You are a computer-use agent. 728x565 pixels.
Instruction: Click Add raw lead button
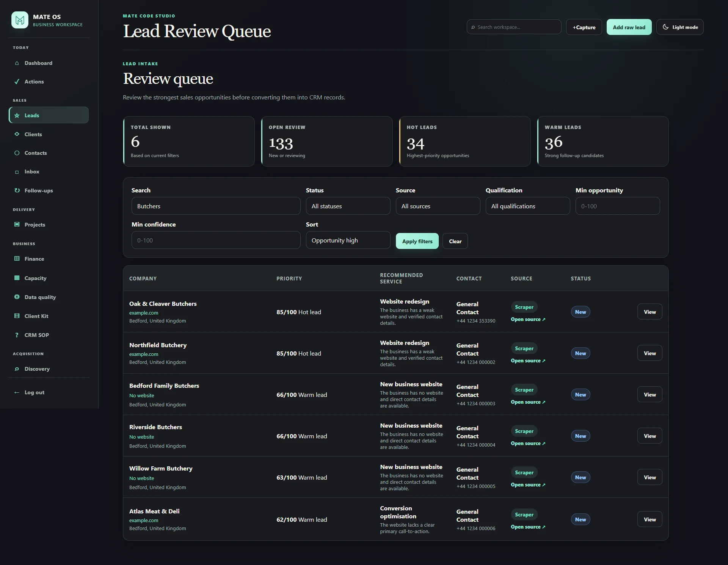click(629, 27)
